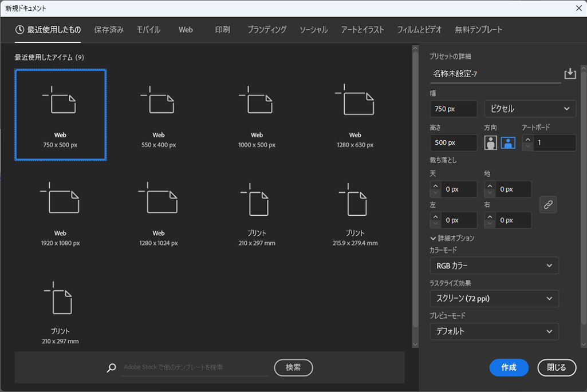587x392 pixels.
Task: Click the 作成 button
Action: coord(509,368)
